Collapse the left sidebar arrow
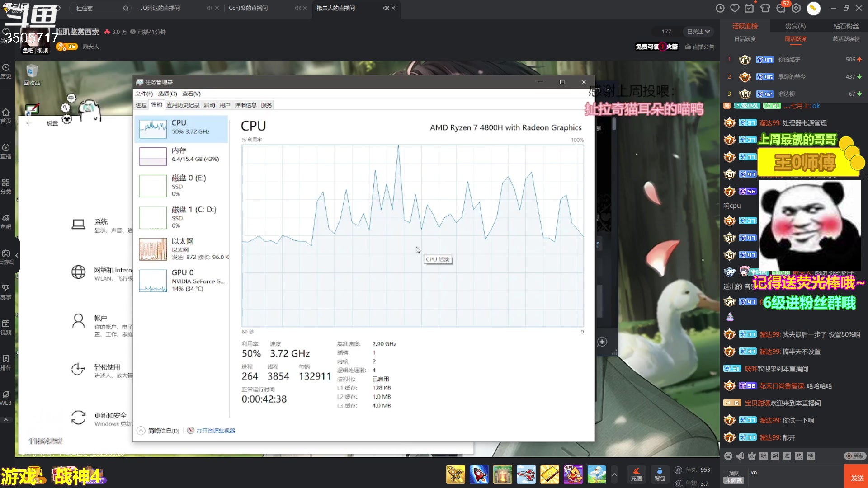Viewport: 868px width, 488px height. pyautogui.click(x=17, y=255)
